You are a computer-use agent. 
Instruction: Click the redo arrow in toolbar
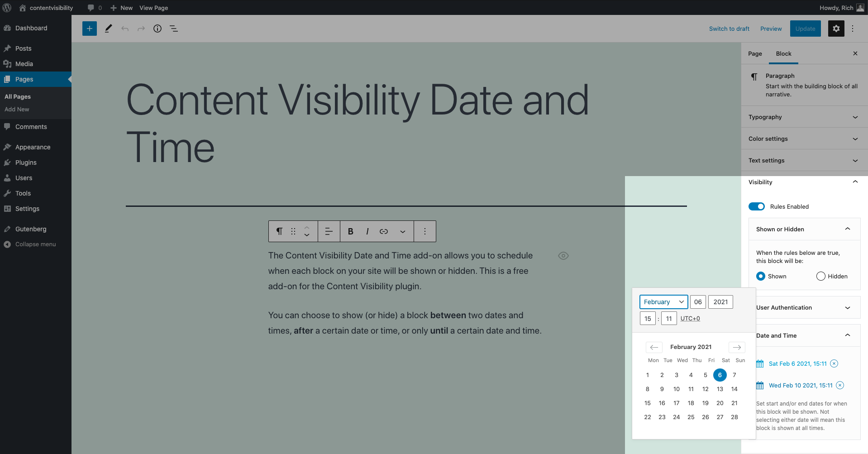[141, 29]
